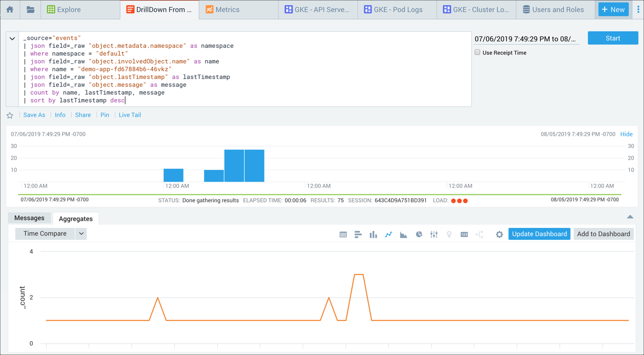
Task: Switch to the area chart icon
Action: [x=403, y=234]
